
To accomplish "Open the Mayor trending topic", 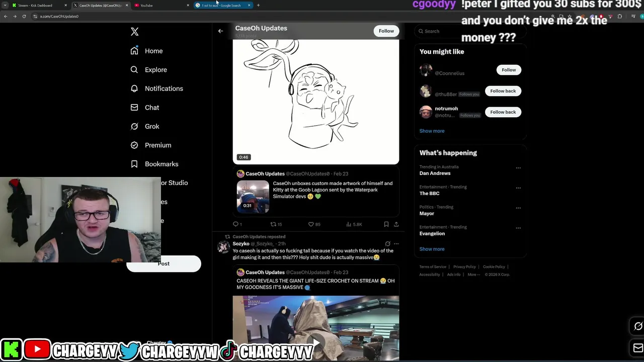I will 427,214.
